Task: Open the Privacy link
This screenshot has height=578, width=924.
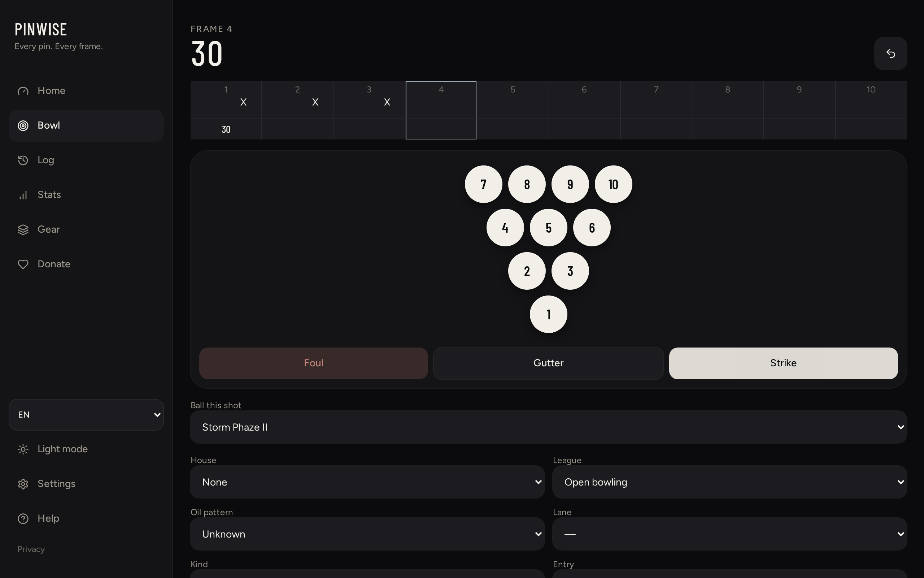Action: pos(31,549)
